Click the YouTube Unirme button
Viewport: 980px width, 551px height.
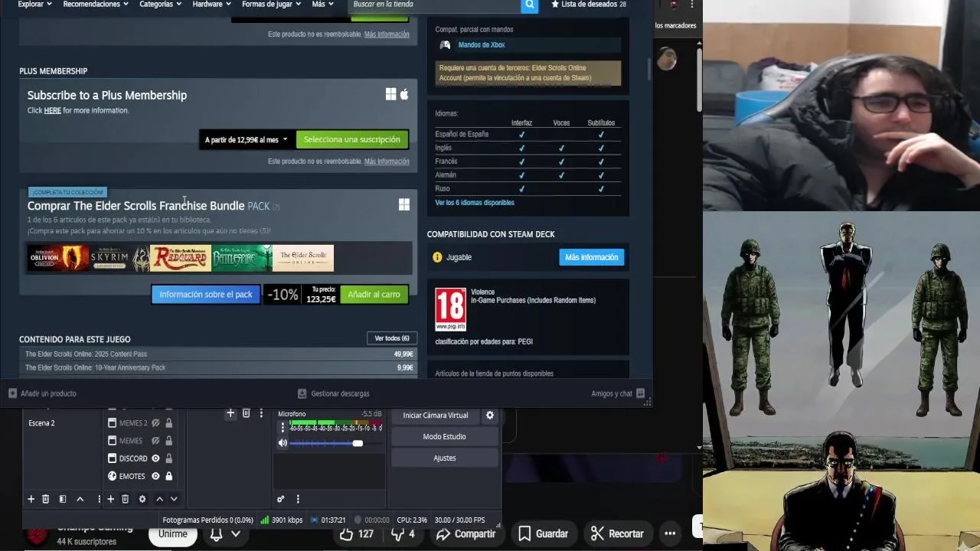point(173,533)
